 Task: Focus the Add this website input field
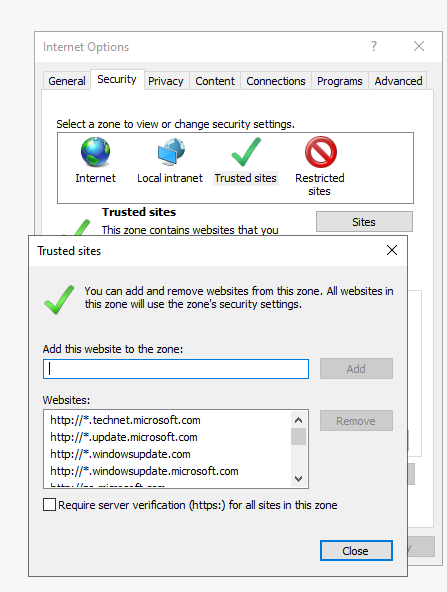[x=176, y=369]
